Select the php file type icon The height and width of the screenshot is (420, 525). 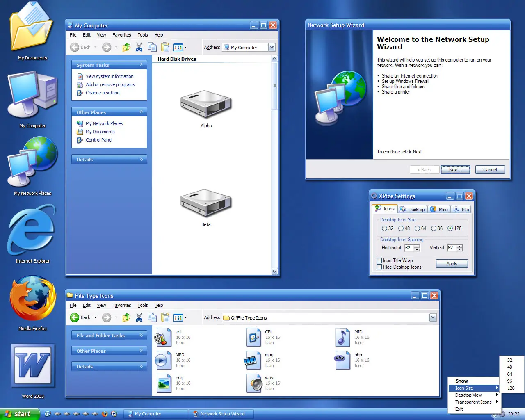(341, 360)
